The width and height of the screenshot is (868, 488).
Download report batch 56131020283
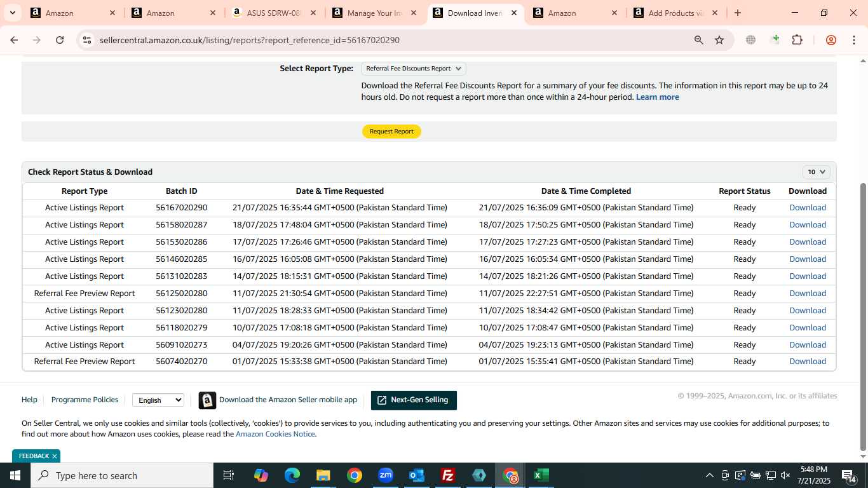click(808, 276)
